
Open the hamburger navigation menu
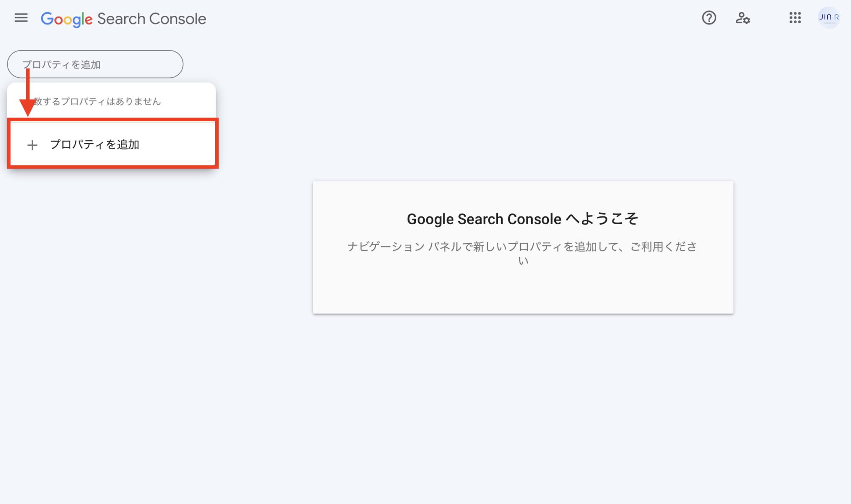coord(21,18)
